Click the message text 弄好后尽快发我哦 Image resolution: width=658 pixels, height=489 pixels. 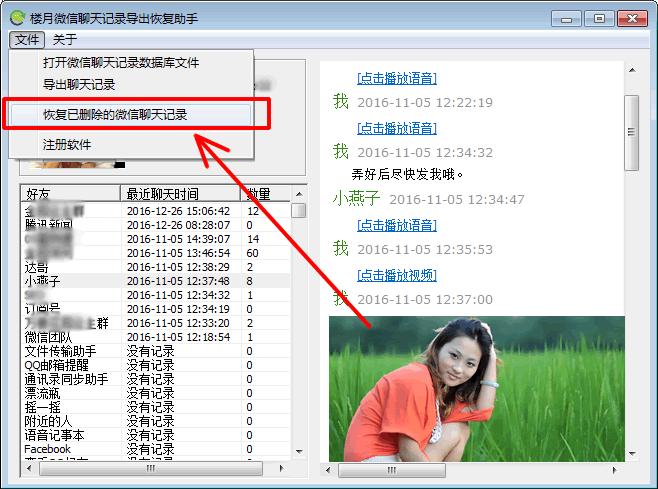click(x=407, y=174)
